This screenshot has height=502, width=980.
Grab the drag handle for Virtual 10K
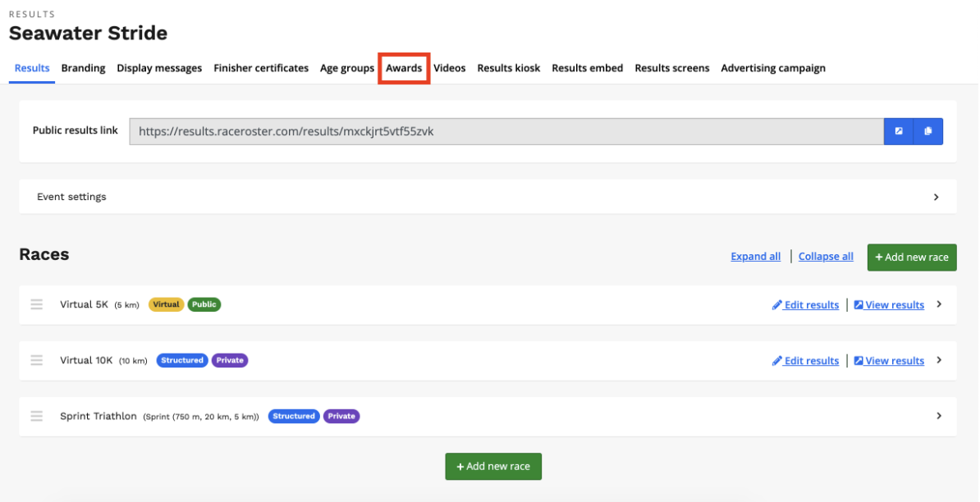(x=37, y=360)
